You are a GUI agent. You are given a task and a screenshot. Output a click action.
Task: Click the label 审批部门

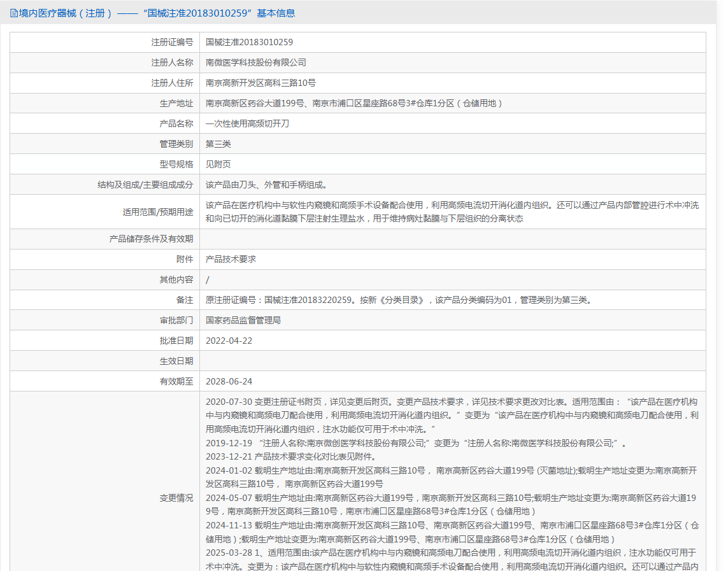pos(176,321)
